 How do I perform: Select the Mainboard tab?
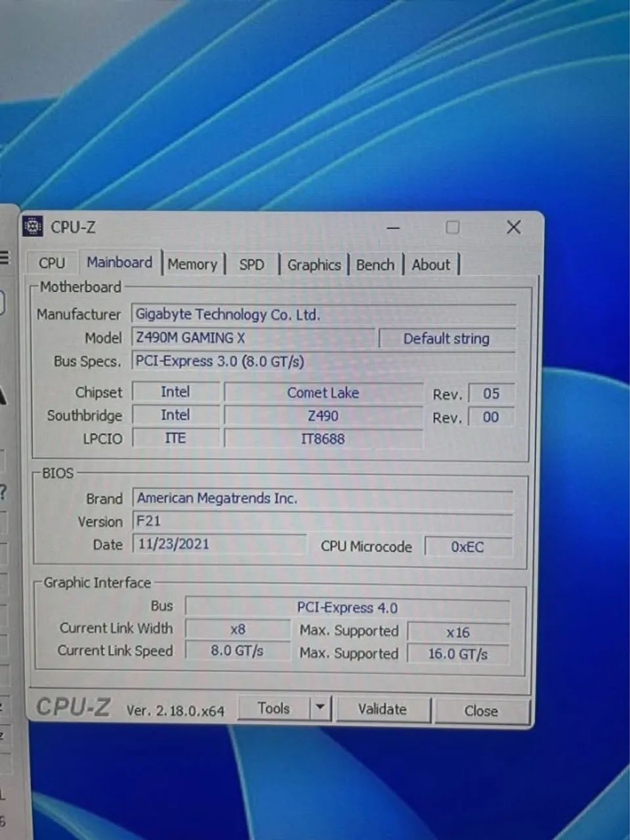pyautogui.click(x=119, y=262)
